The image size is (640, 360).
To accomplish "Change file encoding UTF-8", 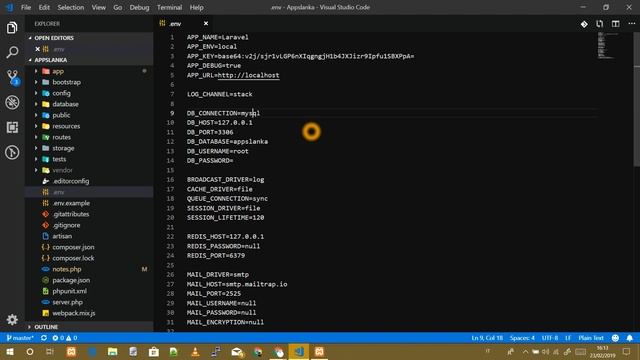I will (550, 338).
